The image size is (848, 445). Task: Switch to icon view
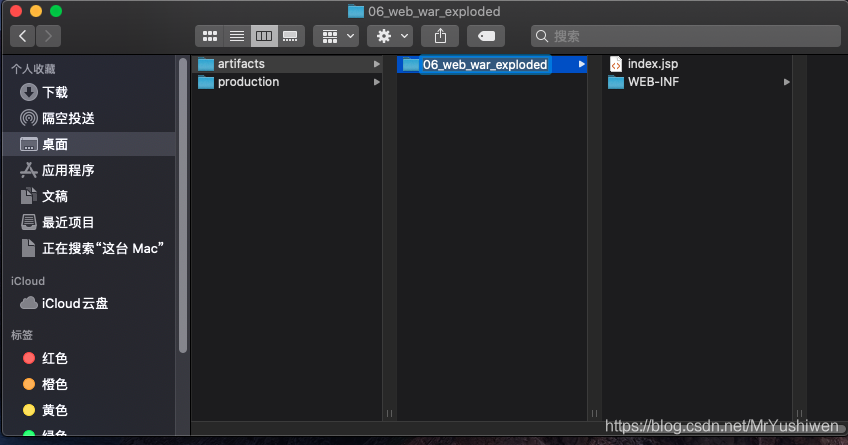(210, 36)
